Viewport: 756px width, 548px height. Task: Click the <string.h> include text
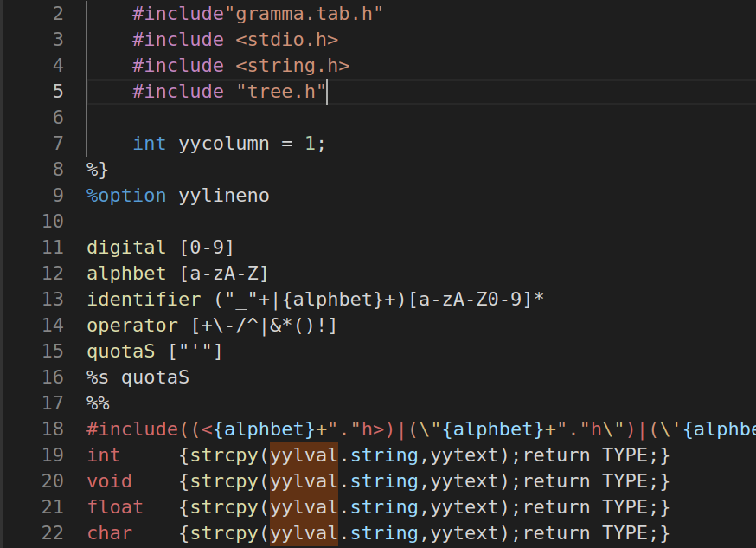[x=292, y=66]
